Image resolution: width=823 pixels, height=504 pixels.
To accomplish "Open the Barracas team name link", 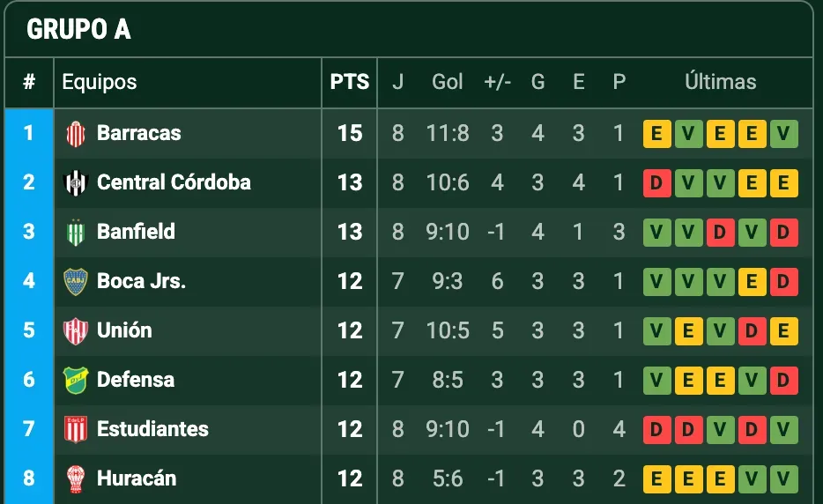I will 138,133.
